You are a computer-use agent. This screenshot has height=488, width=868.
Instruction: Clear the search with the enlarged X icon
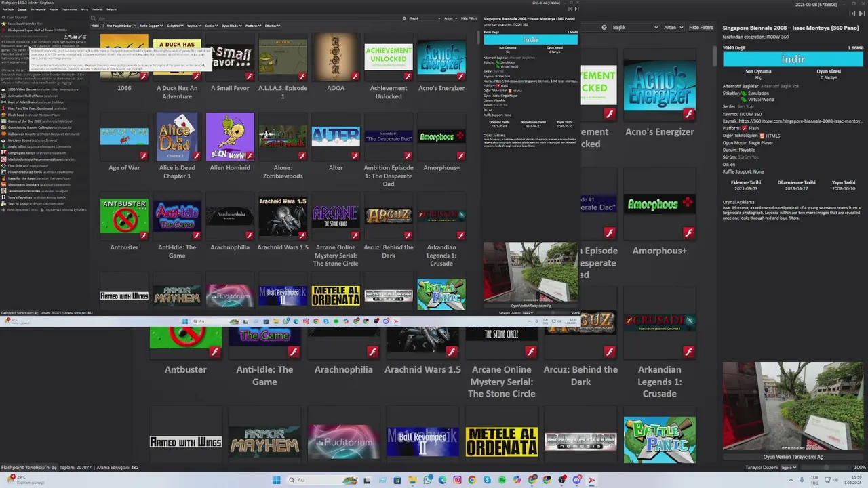click(604, 28)
